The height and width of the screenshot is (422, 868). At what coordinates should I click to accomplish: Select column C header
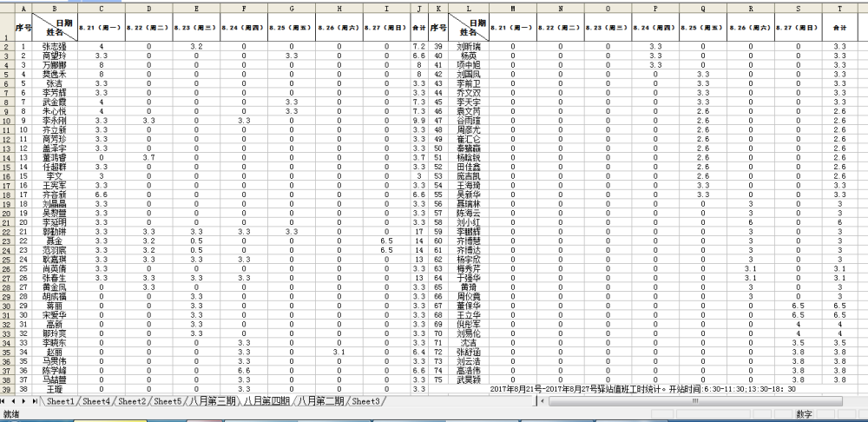click(x=102, y=9)
